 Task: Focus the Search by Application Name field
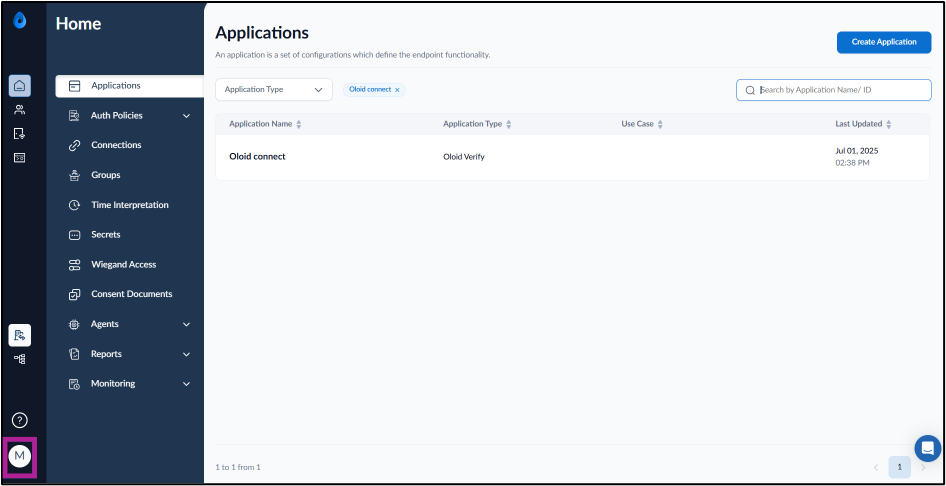point(834,90)
